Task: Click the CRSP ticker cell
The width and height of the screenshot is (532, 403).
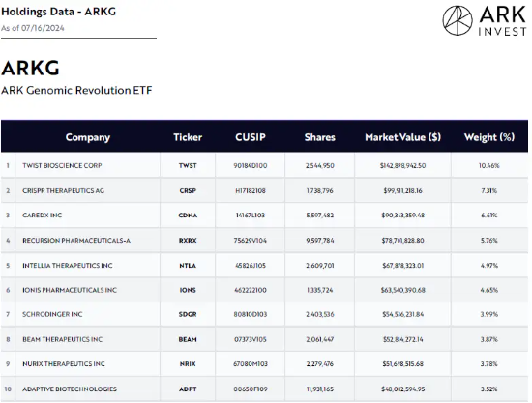Action: [188, 190]
